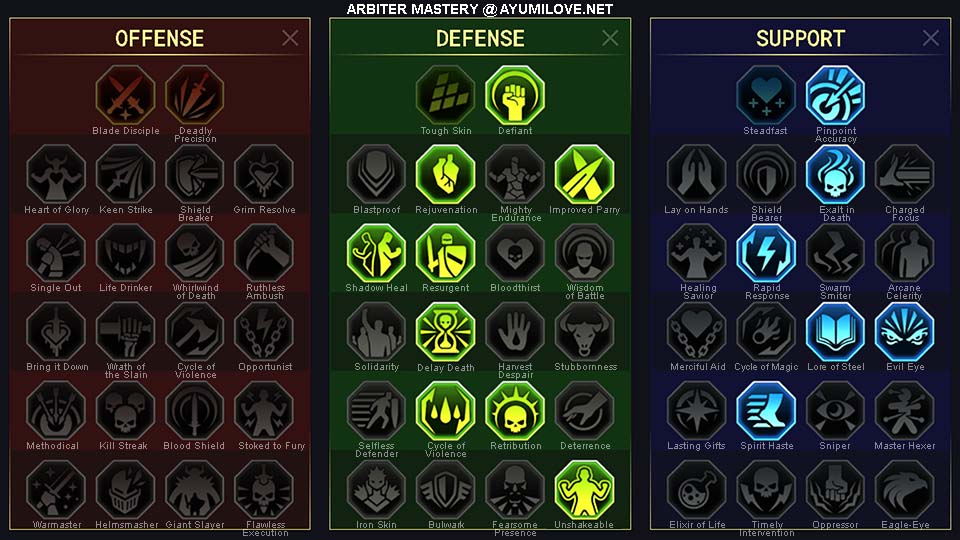
Task: Click the Giant Slayer mastery icon
Action: [x=195, y=490]
